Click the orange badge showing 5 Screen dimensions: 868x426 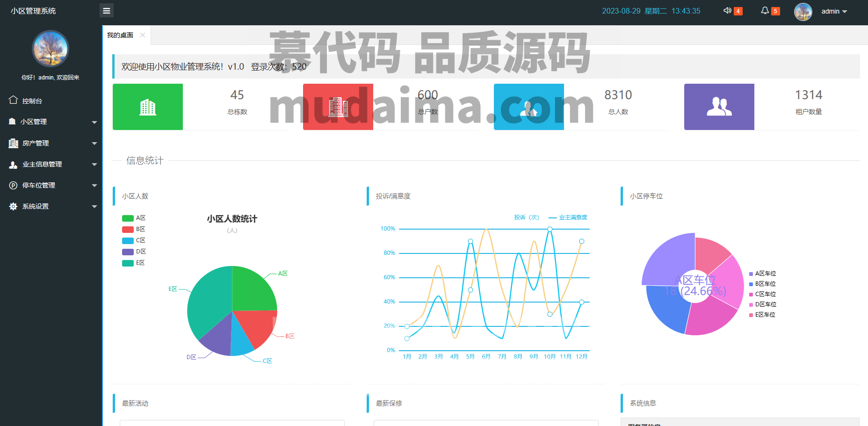click(x=775, y=11)
